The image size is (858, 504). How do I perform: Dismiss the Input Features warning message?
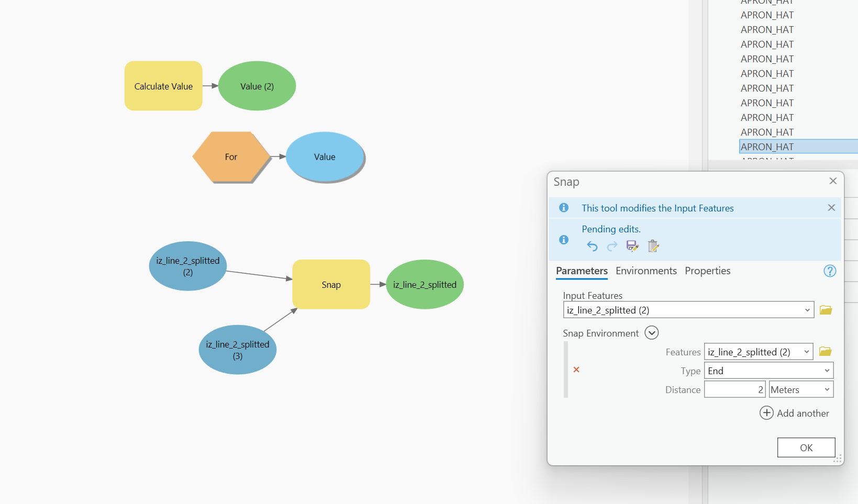click(x=831, y=207)
